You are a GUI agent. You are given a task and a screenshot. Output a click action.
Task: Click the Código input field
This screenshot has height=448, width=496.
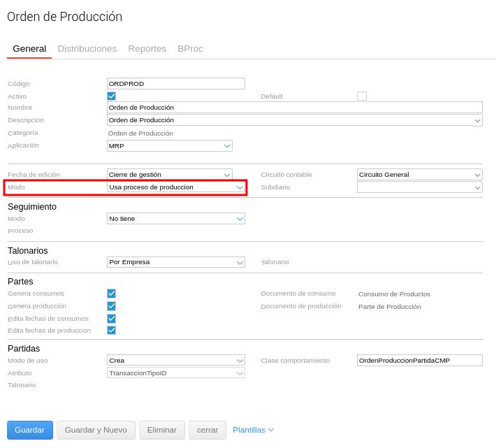[x=176, y=84]
